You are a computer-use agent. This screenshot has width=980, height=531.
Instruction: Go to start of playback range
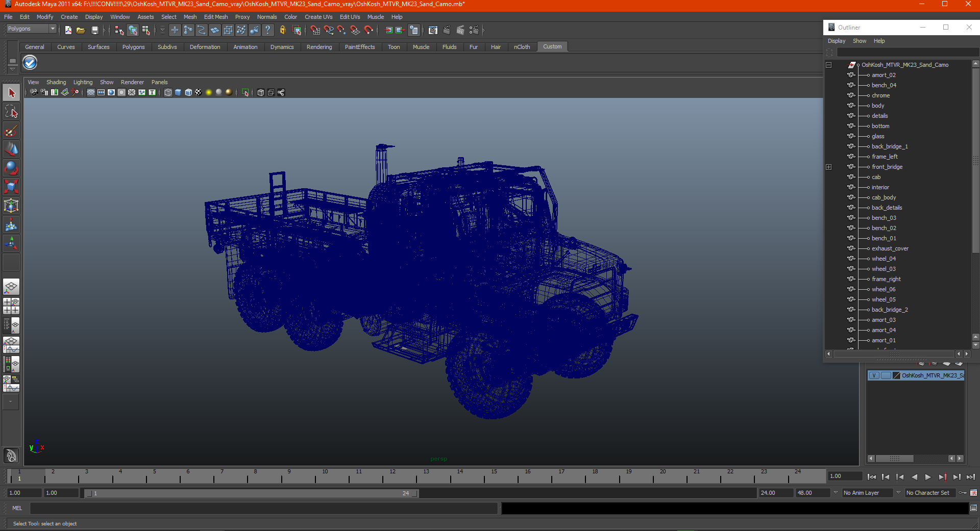[x=872, y=477]
